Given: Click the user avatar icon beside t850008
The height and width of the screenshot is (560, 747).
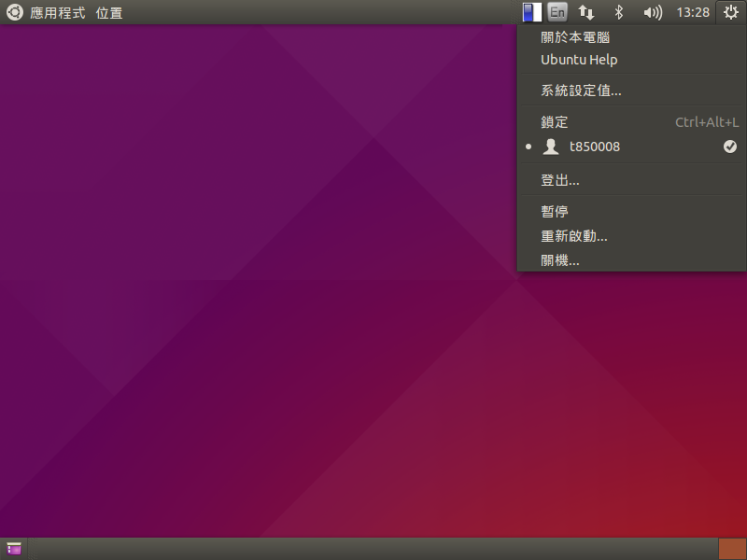Looking at the screenshot, I should tap(552, 147).
